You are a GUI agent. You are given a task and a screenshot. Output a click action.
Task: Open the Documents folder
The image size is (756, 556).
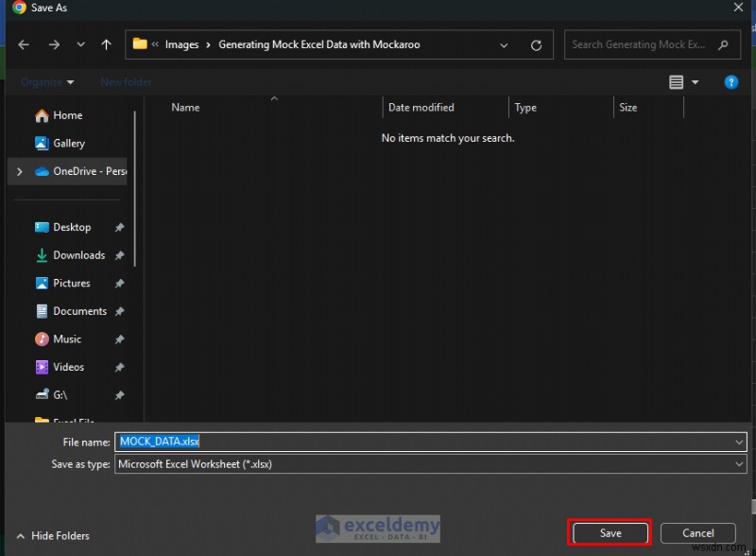coord(79,311)
